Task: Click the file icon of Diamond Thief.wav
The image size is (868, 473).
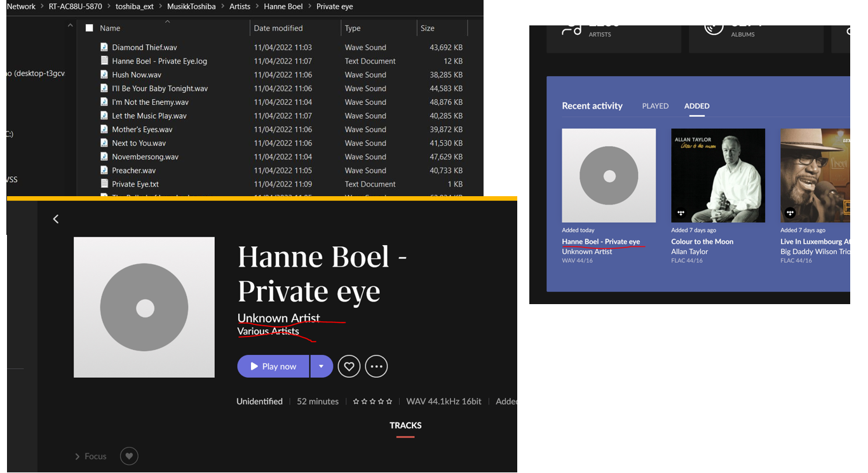Action: [x=104, y=47]
